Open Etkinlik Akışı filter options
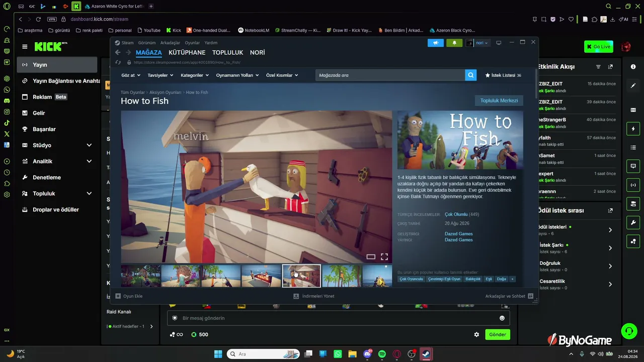The width and height of the screenshot is (644, 362). [x=598, y=66]
